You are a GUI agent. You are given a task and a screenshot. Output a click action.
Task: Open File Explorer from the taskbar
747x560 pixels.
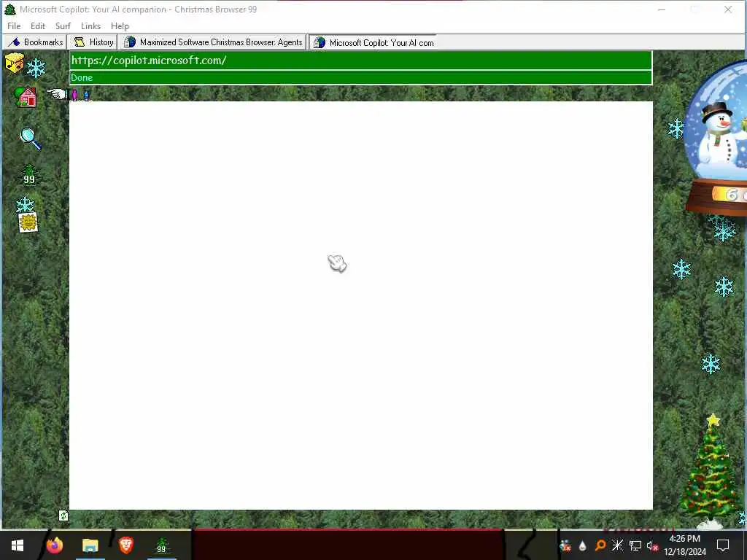(x=90, y=545)
